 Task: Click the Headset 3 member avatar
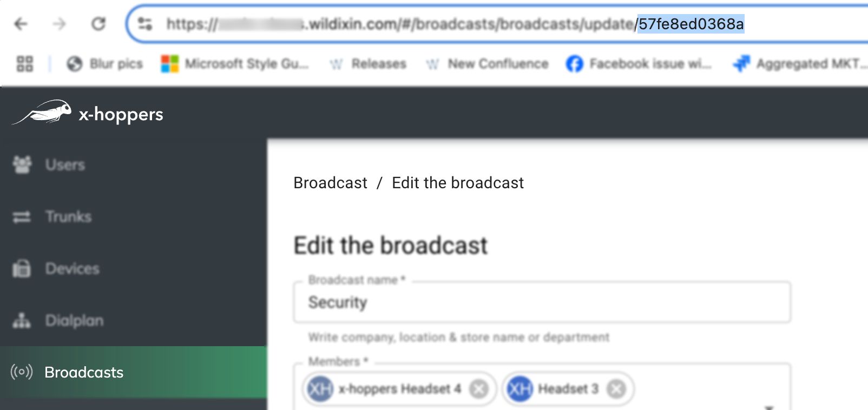[x=520, y=389]
